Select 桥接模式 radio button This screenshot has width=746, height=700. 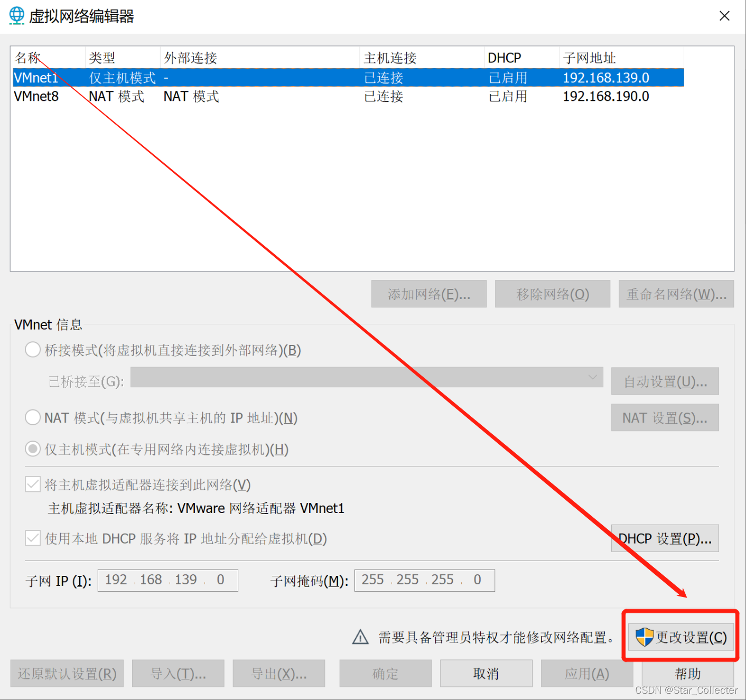(x=33, y=350)
